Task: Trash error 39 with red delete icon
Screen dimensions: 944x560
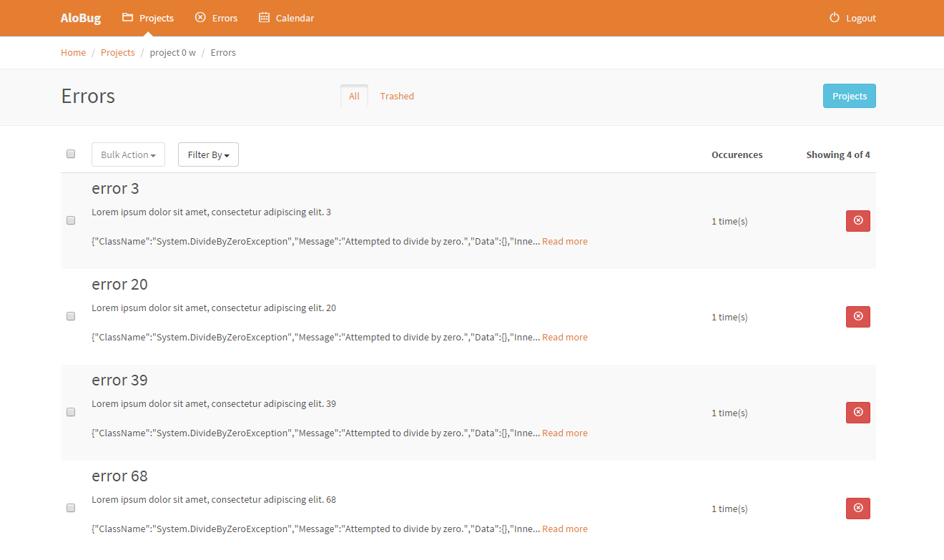Action: pos(858,413)
